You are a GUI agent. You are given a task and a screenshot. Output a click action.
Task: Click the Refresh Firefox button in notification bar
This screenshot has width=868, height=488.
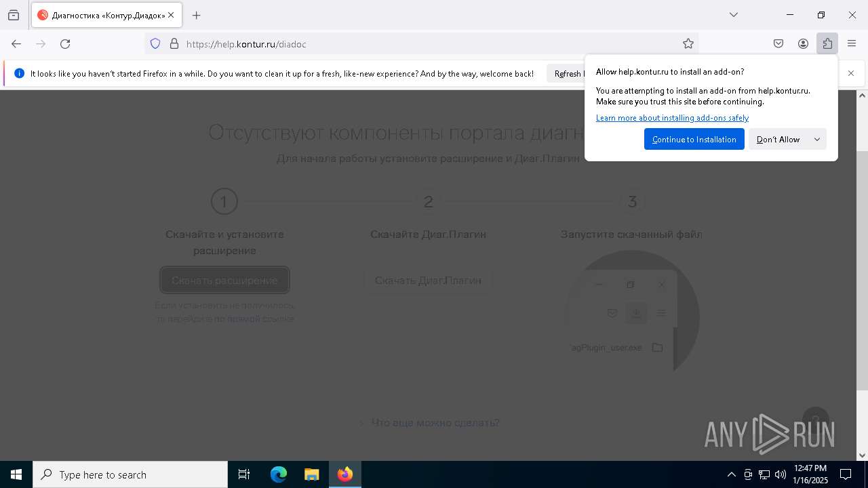567,74
